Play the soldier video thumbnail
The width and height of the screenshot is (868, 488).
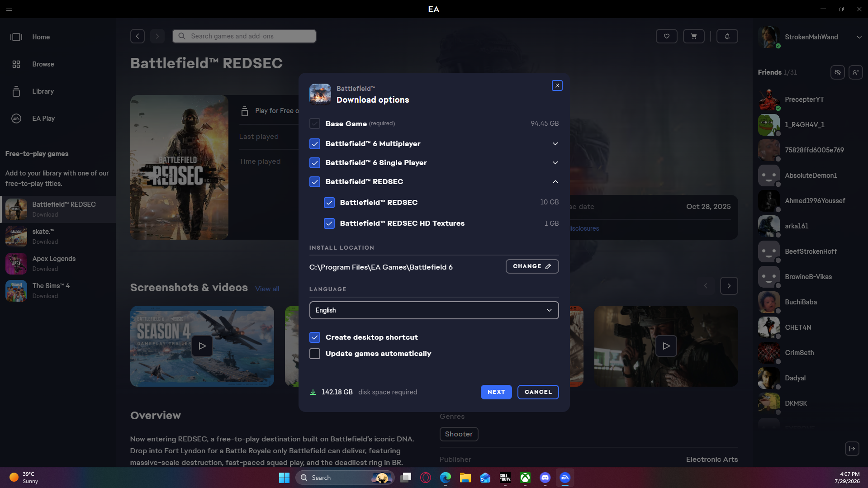coord(666,346)
